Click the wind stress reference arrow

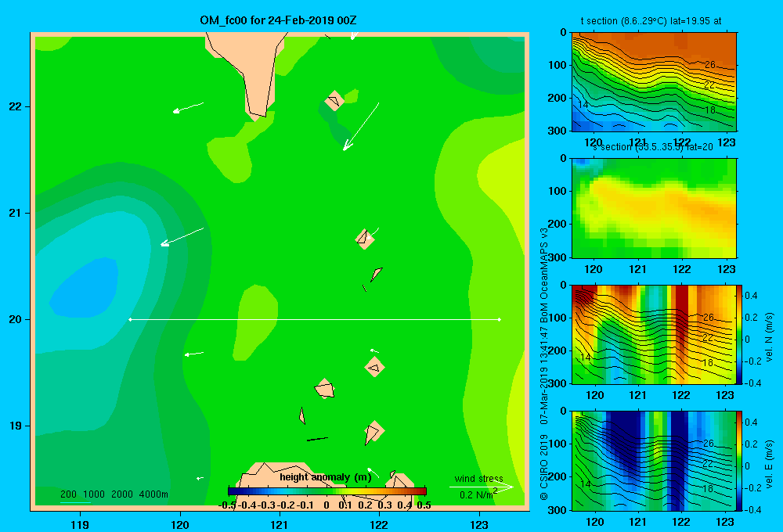[482, 487]
